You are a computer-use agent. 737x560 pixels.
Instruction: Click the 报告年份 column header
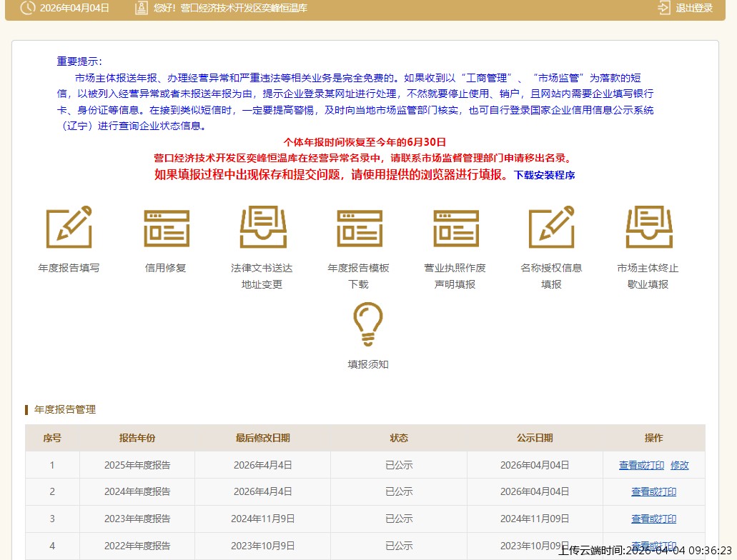tap(137, 438)
